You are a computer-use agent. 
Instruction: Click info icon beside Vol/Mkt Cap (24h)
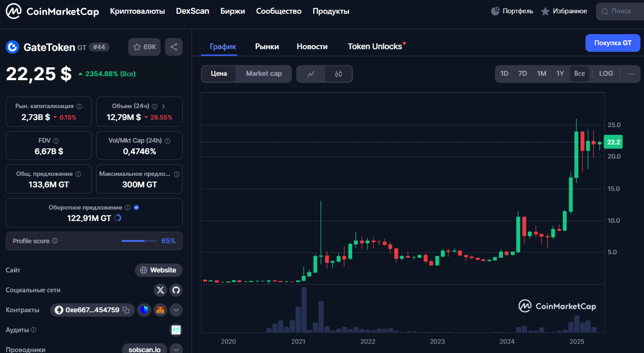click(167, 141)
